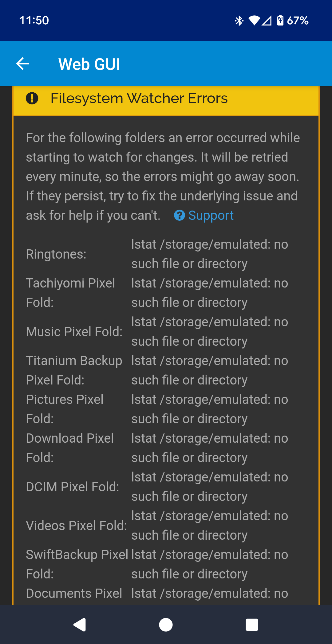332x644 pixels.
Task: Click the Music Pixel Fold label
Action: pyautogui.click(x=74, y=332)
